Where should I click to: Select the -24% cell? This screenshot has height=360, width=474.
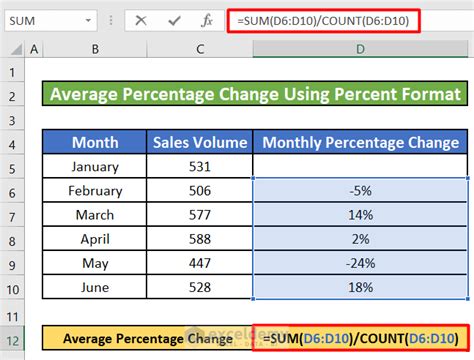click(x=360, y=263)
